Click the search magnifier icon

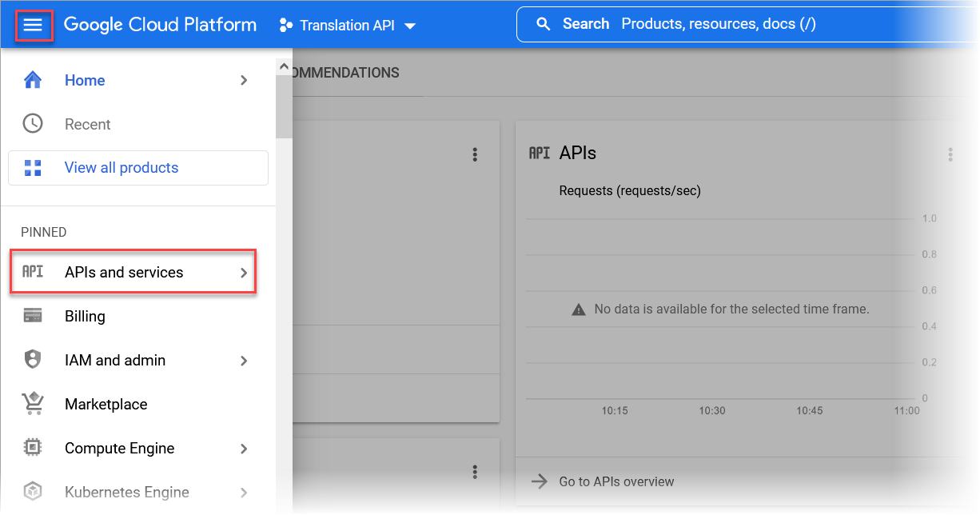[x=544, y=24]
